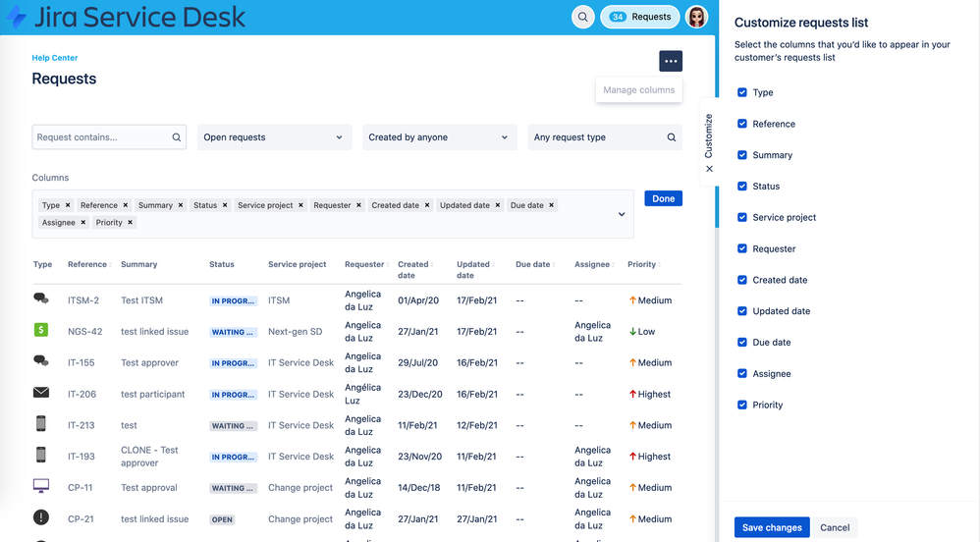Click magnifier icon in Request contains field
980x542 pixels.
point(176,137)
